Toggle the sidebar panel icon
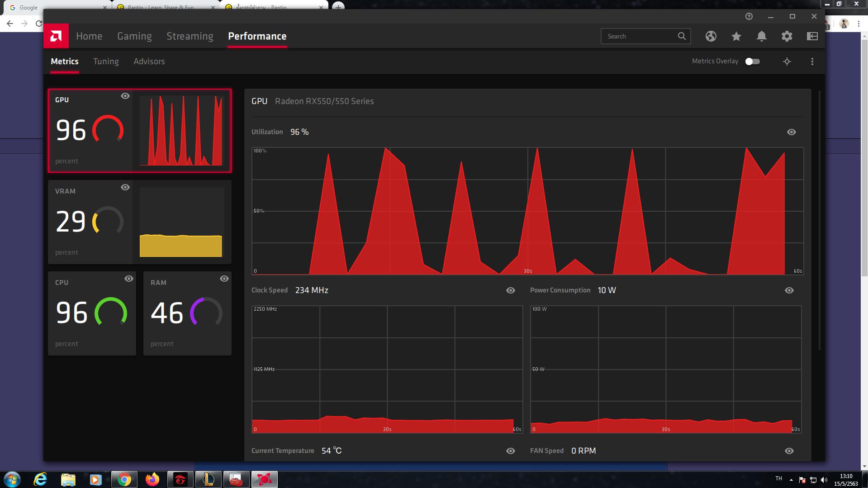 click(812, 36)
